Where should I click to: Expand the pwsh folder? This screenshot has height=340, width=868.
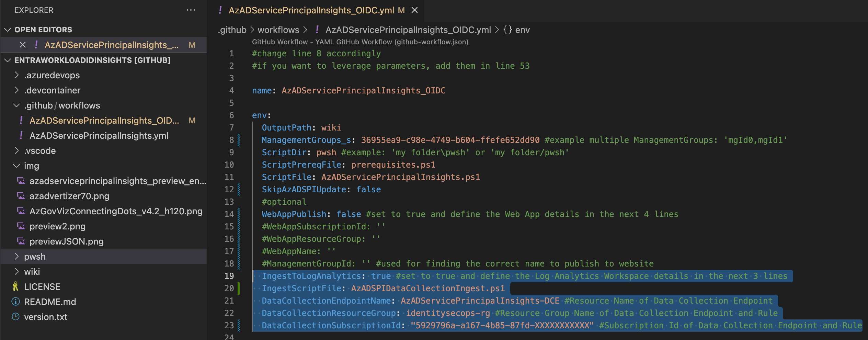click(x=16, y=257)
